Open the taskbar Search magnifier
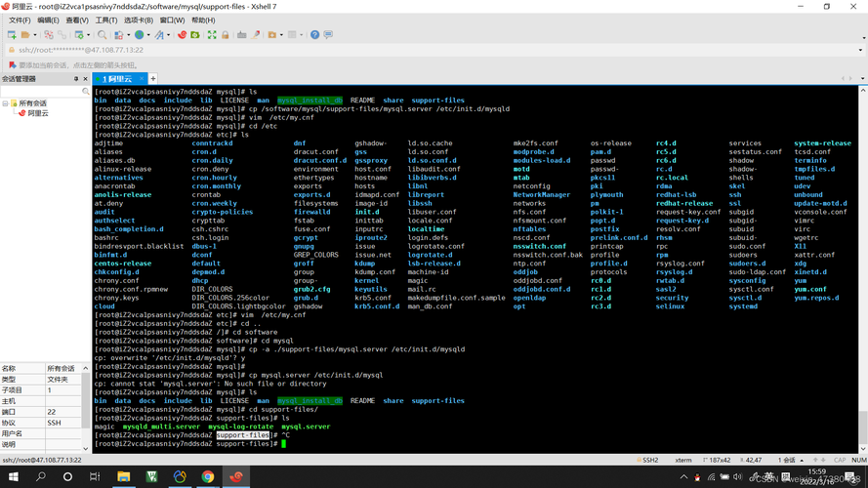 40,476
